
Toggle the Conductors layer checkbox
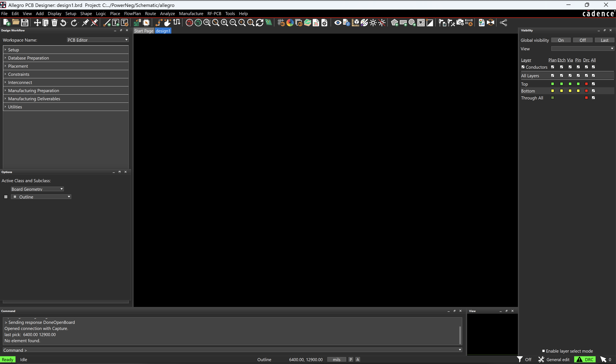pos(523,67)
